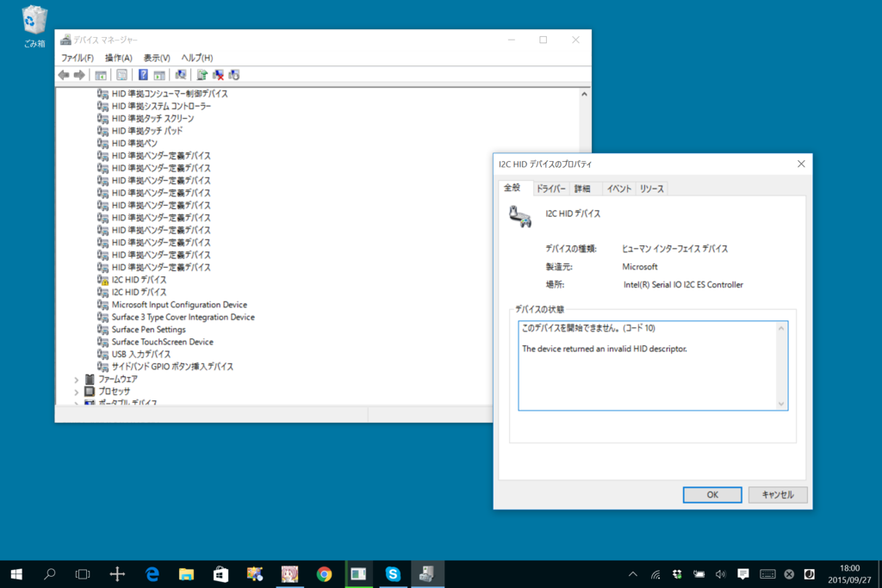Click the Back arrow in Device Manager toolbar

64,75
